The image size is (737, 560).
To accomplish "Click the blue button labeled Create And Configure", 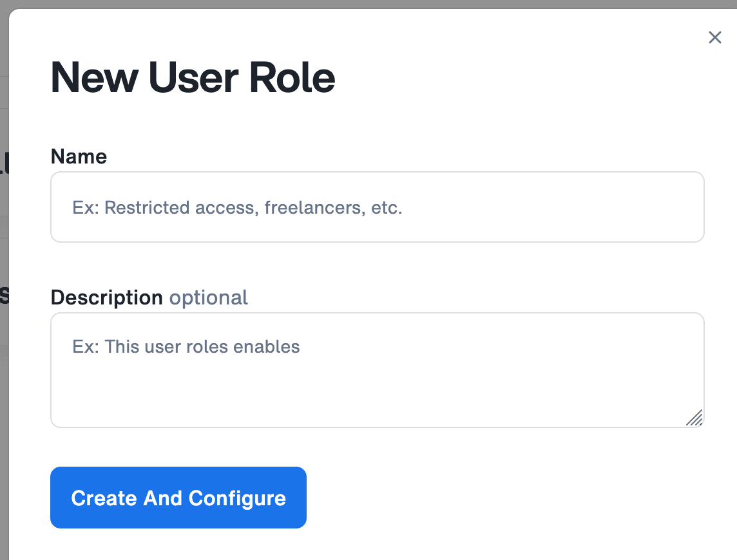I will 178,498.
